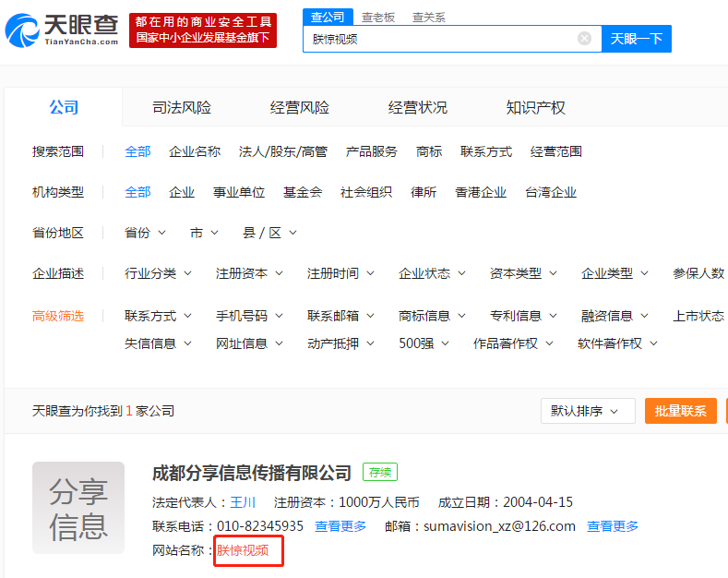Clear search box with X icon
This screenshot has height=578, width=728.
point(584,39)
